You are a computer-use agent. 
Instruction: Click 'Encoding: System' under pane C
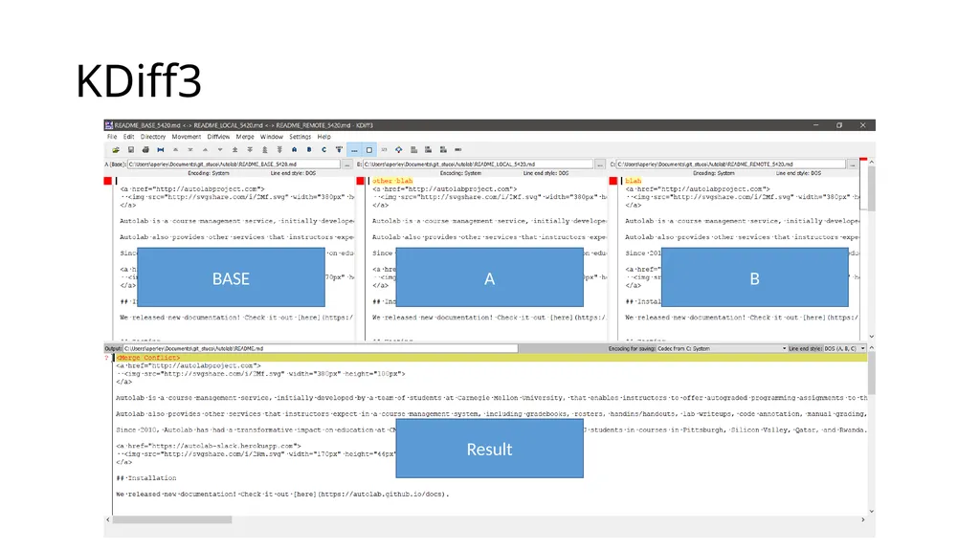[x=713, y=173]
